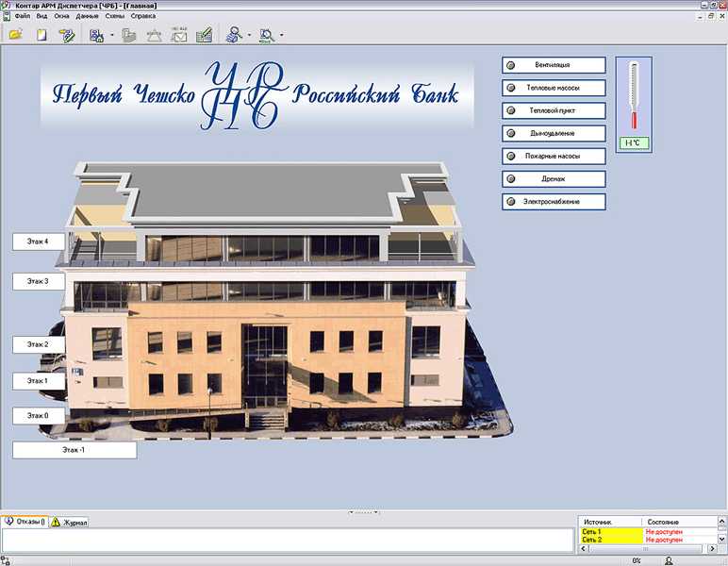Open the Электроснабжение system button
728x566 pixels.
pyautogui.click(x=554, y=202)
